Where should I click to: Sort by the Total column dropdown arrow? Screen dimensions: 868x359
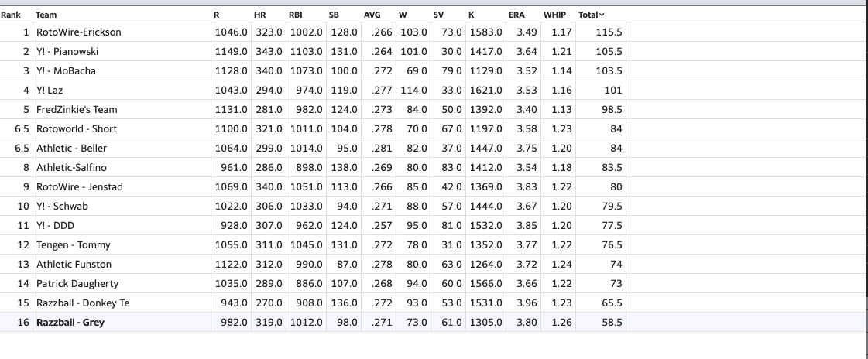602,15
